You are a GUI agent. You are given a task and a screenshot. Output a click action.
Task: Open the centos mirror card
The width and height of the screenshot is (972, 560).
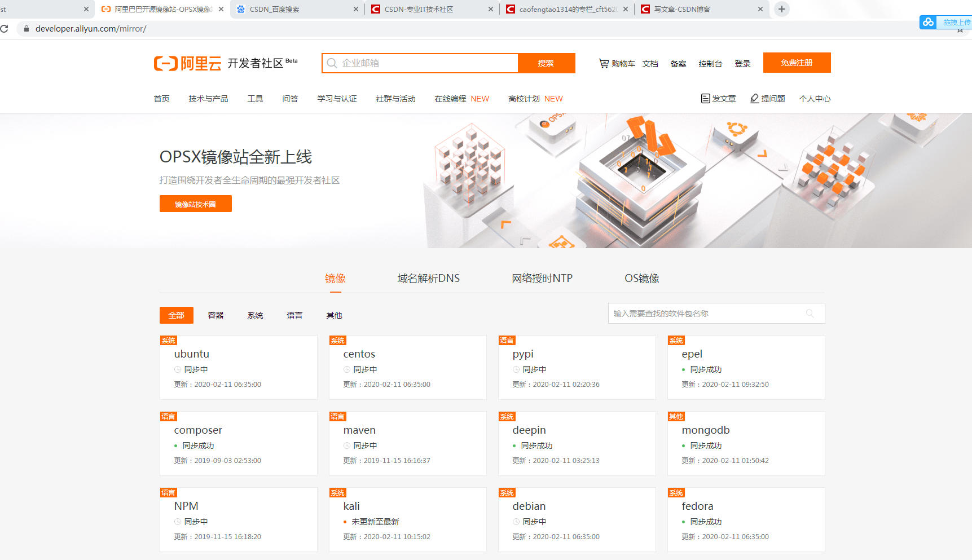[x=408, y=368]
